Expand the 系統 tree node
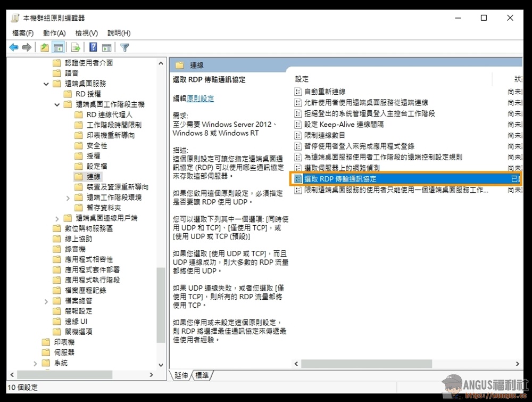 pos(35,364)
